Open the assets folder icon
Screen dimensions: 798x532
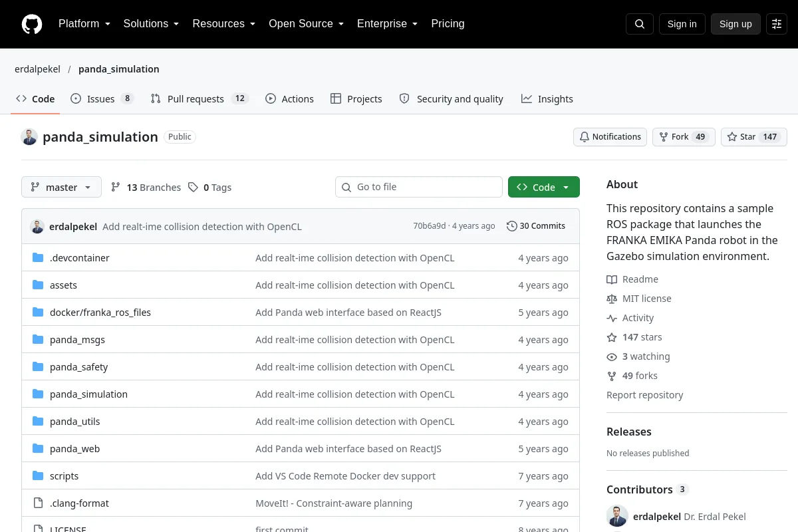coord(38,285)
